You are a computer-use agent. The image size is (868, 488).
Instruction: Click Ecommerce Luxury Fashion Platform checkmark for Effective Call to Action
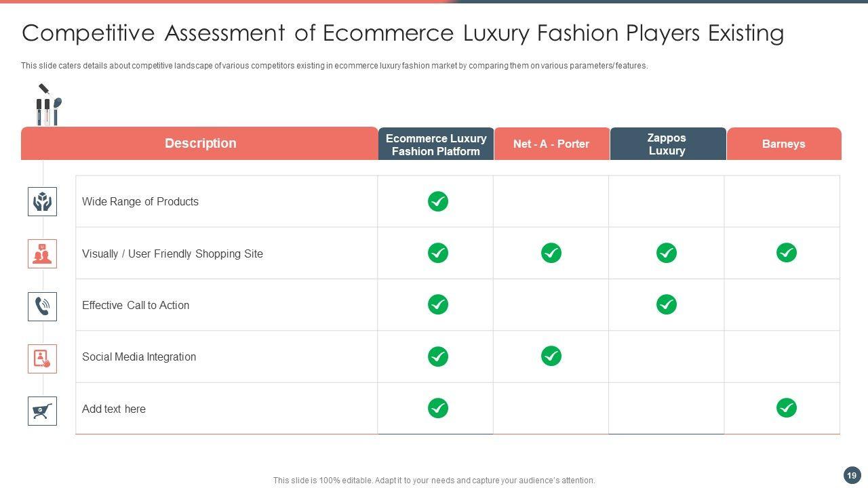[x=438, y=304]
